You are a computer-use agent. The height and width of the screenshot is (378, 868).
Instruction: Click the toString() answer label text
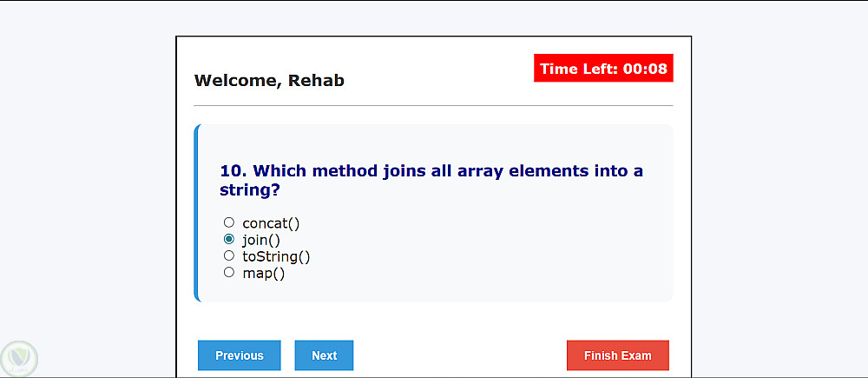point(276,256)
